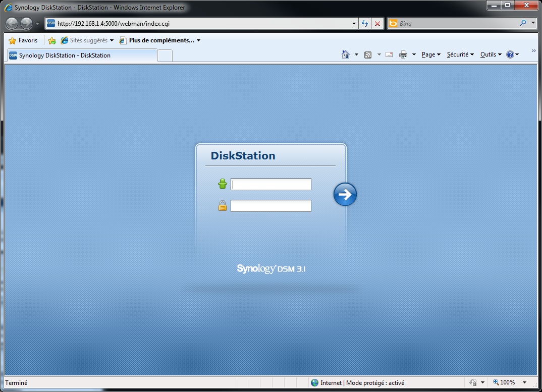The width and height of the screenshot is (542, 392).
Task: Expand the command bar chevron overflow
Action: [x=534, y=51]
